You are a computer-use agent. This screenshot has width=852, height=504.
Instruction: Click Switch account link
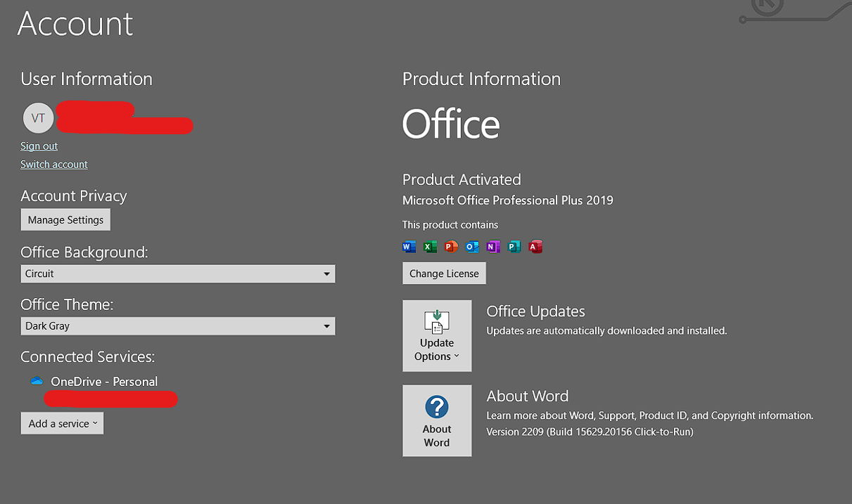tap(54, 164)
